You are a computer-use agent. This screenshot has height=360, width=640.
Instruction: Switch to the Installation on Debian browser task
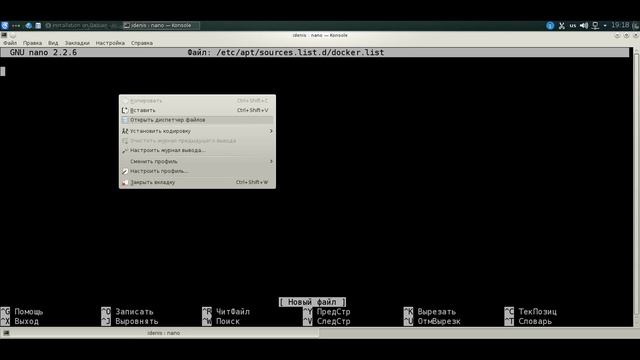point(82,25)
